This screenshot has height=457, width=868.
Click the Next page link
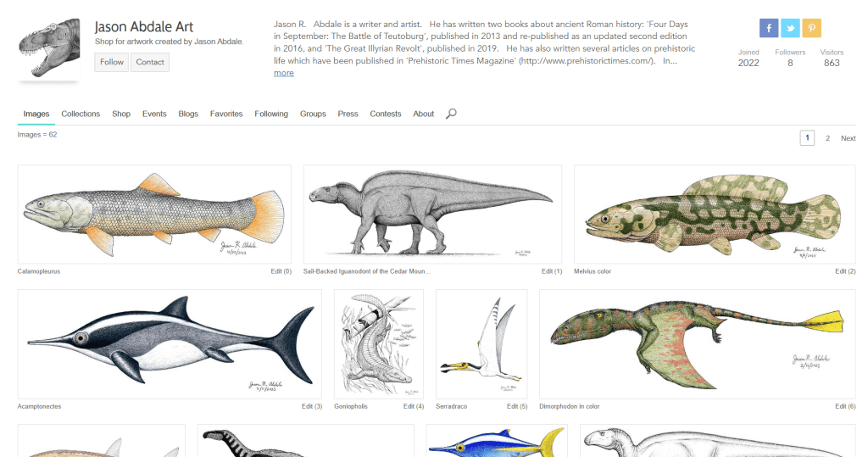pyautogui.click(x=848, y=138)
